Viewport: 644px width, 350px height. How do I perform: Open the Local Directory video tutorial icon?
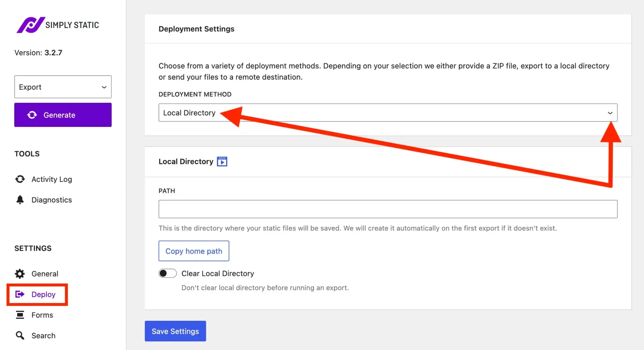point(222,162)
